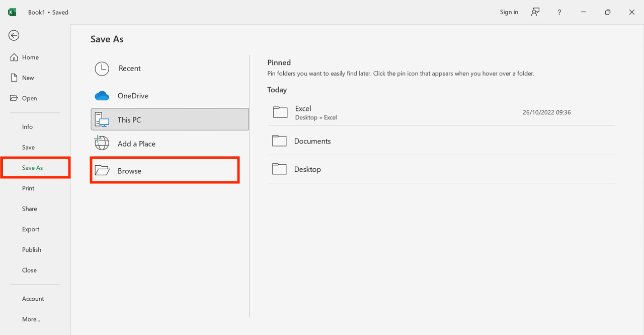Click the Open folder icon in sidebar
The height and width of the screenshot is (335, 644).
point(14,98)
